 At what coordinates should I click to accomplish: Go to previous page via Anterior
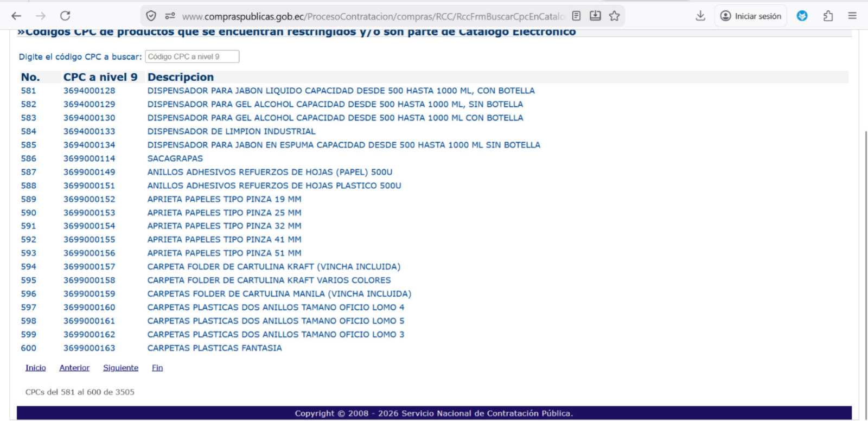pyautogui.click(x=74, y=368)
